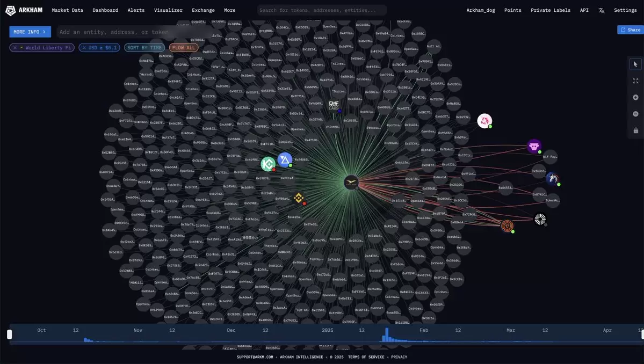Click the blue triangle logo node

285,159
